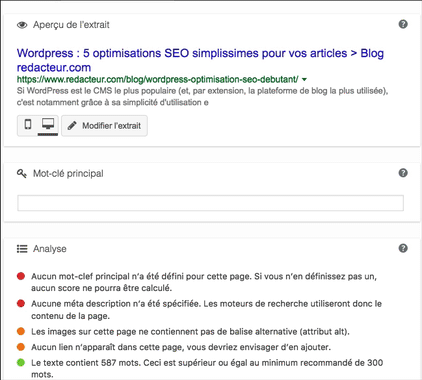
Task: Open help for Aperçu de l'extrait section
Action: 403,24
